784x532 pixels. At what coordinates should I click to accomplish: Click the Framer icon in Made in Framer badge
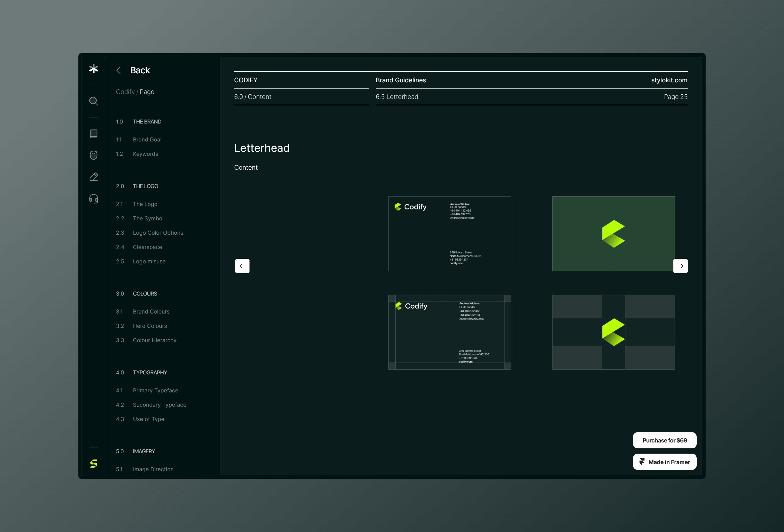(642, 461)
